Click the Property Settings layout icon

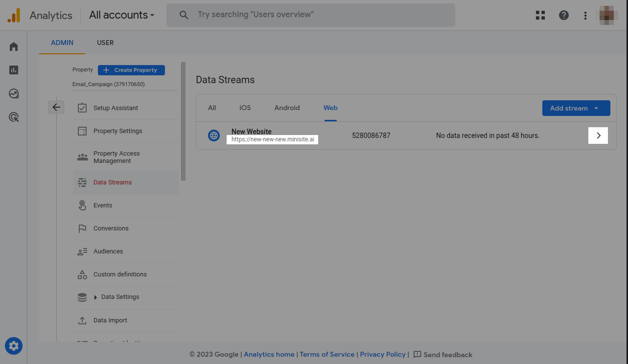point(82,131)
